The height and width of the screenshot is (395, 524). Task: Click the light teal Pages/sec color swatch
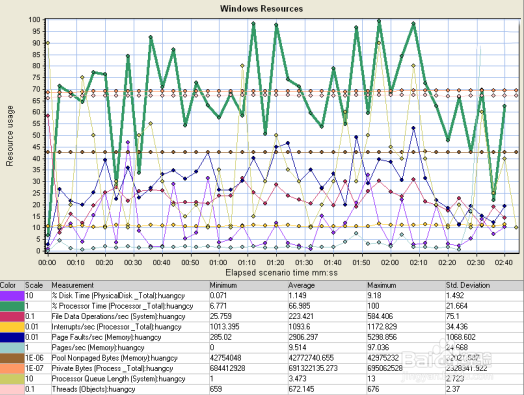click(12, 348)
